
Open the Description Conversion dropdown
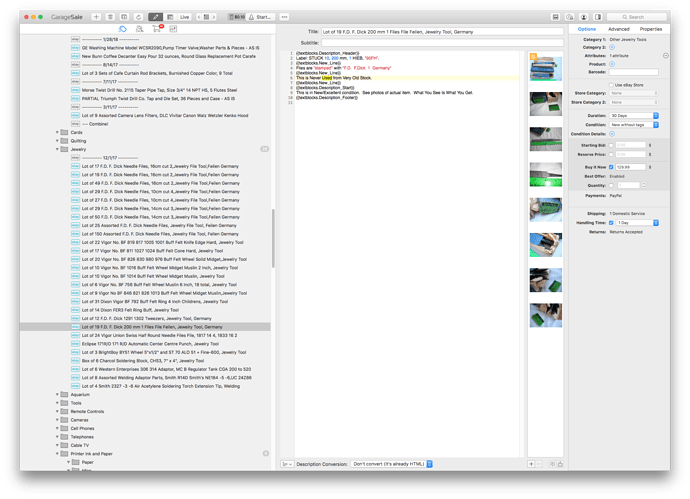(x=392, y=464)
